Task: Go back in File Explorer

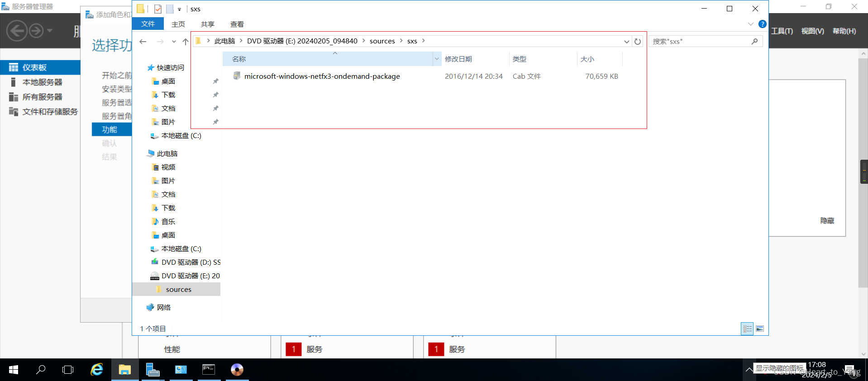Action: click(x=143, y=41)
